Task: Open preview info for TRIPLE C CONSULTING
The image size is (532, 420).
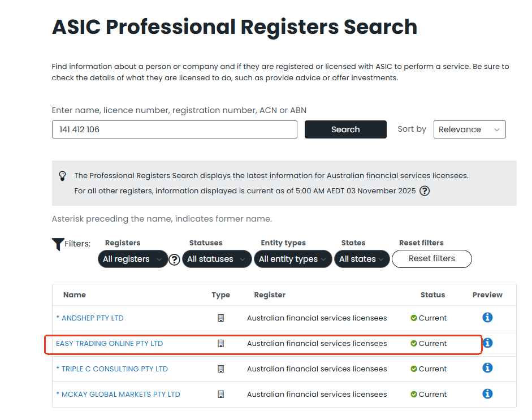Action: 487,368
